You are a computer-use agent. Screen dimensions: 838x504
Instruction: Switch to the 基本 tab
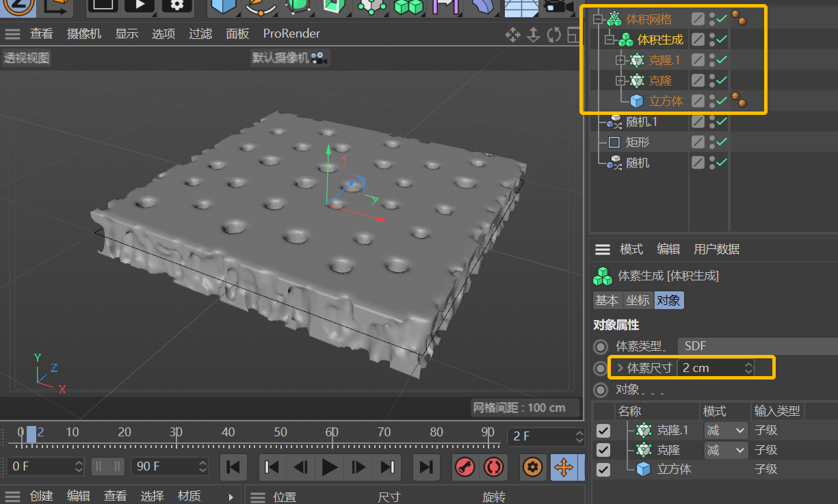[x=607, y=300]
